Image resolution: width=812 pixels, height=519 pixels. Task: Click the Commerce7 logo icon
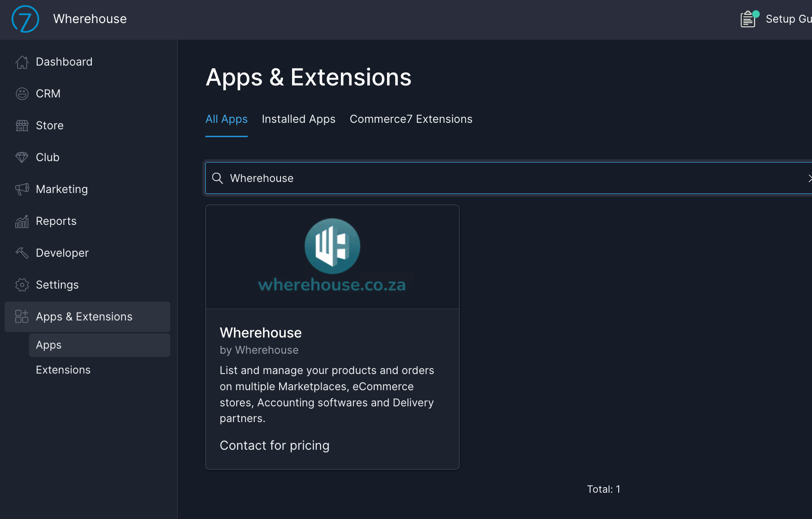pyautogui.click(x=25, y=19)
